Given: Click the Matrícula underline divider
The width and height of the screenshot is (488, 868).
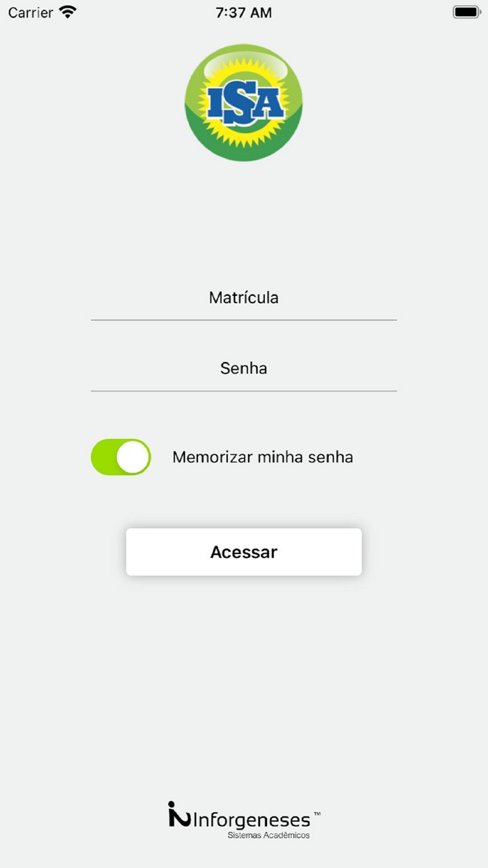Looking at the screenshot, I should tap(243, 320).
